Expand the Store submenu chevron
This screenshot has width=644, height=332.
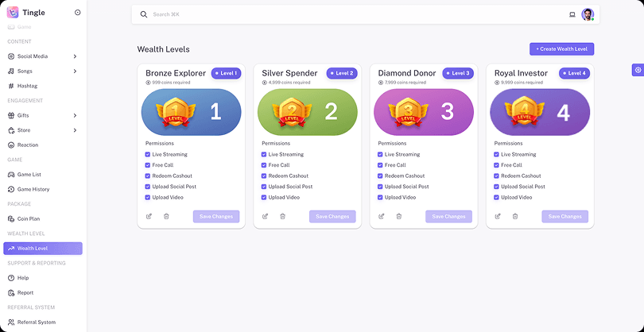pos(75,130)
